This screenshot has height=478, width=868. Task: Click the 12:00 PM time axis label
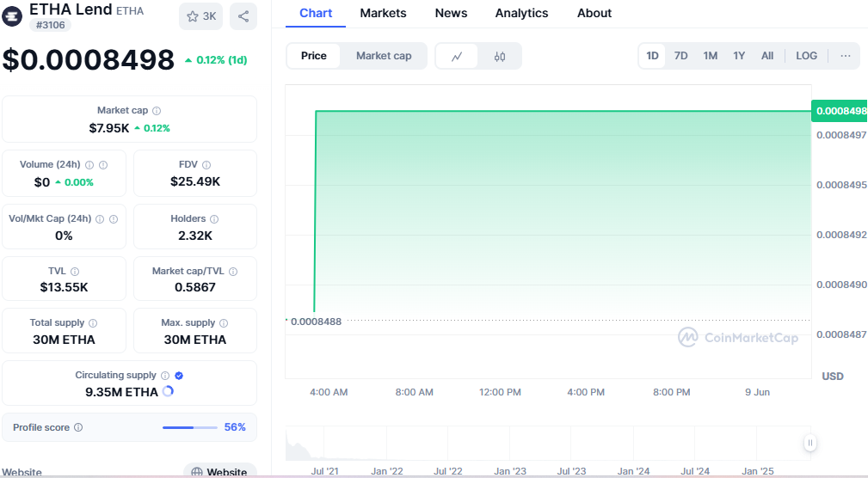(x=500, y=392)
